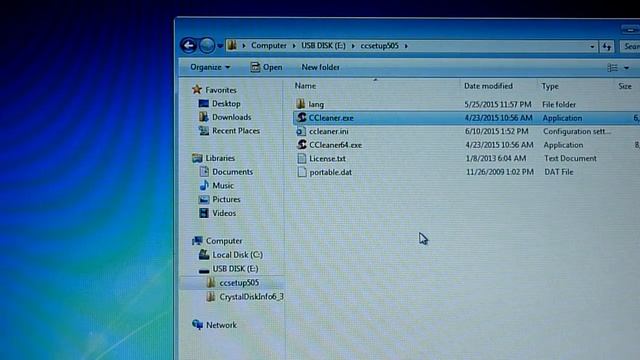Click Favorites label in sidebar
The image size is (640, 360).
pyautogui.click(x=221, y=90)
